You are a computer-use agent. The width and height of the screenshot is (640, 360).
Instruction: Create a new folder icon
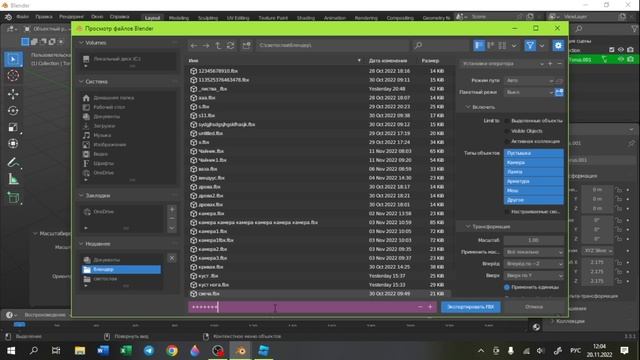click(246, 46)
